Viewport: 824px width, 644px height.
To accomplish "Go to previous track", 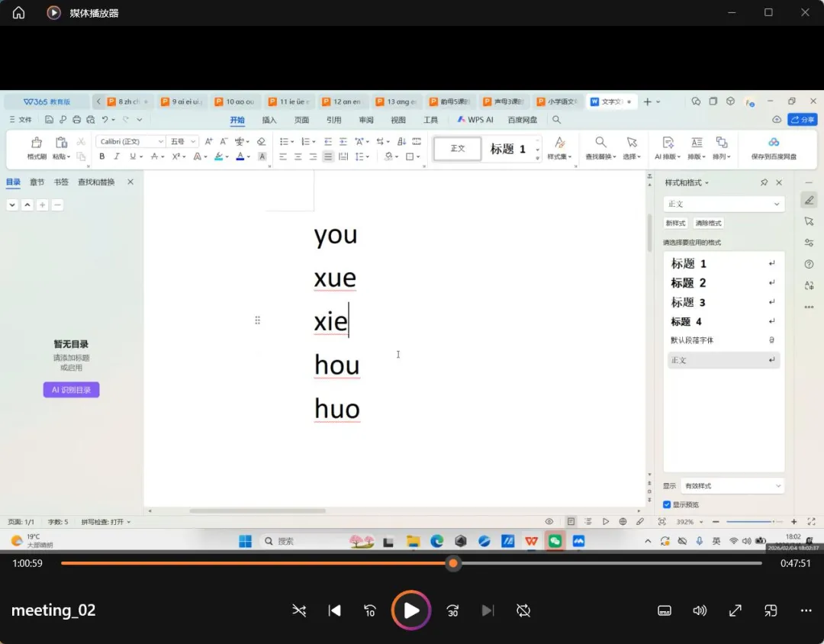I will click(x=334, y=610).
